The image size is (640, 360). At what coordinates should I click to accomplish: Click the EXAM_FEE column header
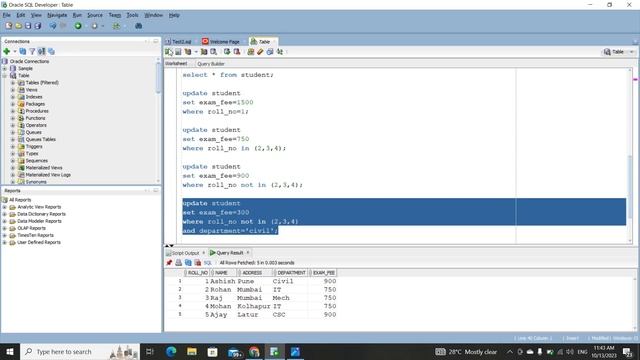[x=324, y=273]
